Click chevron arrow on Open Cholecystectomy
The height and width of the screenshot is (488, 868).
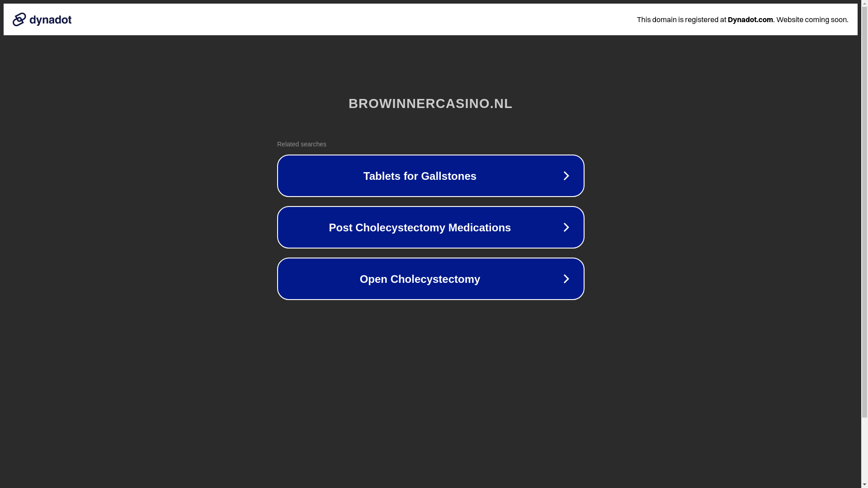coord(566,279)
